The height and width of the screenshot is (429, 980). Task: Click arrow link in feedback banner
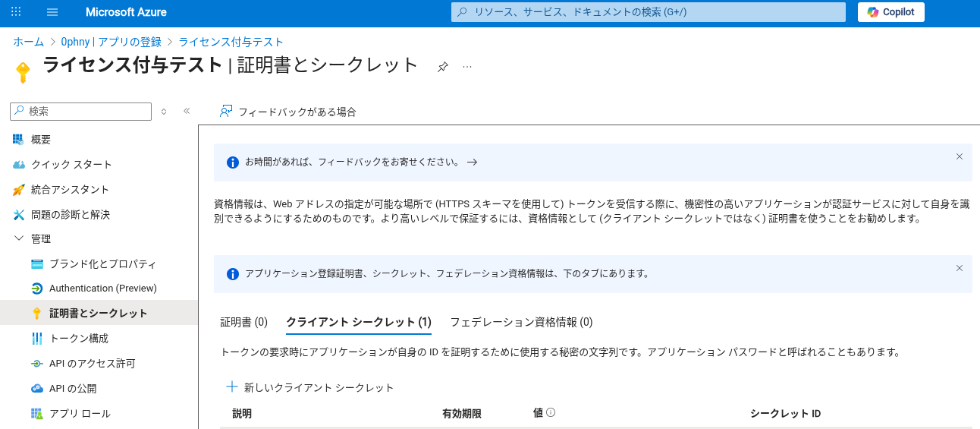coord(472,162)
